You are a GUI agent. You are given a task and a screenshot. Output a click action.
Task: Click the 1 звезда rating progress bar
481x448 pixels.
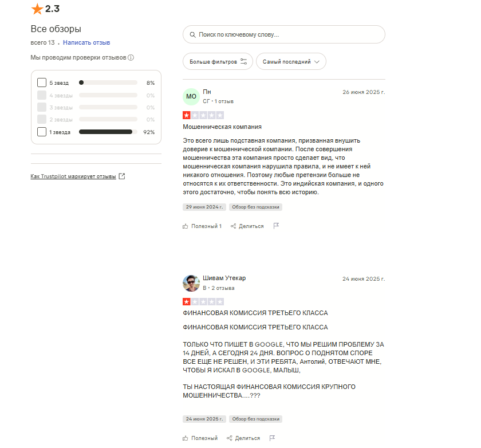(108, 132)
